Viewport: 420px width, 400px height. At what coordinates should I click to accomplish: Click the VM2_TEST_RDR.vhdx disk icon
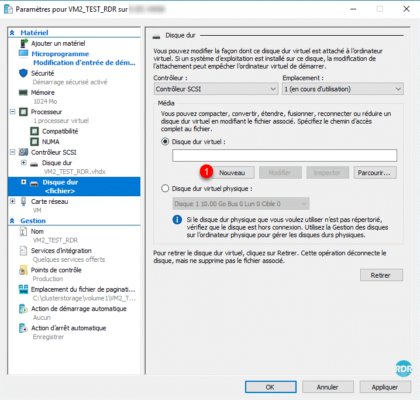click(34, 164)
